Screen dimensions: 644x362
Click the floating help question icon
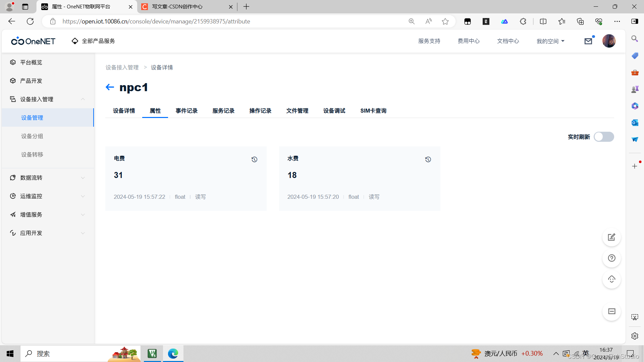611,258
